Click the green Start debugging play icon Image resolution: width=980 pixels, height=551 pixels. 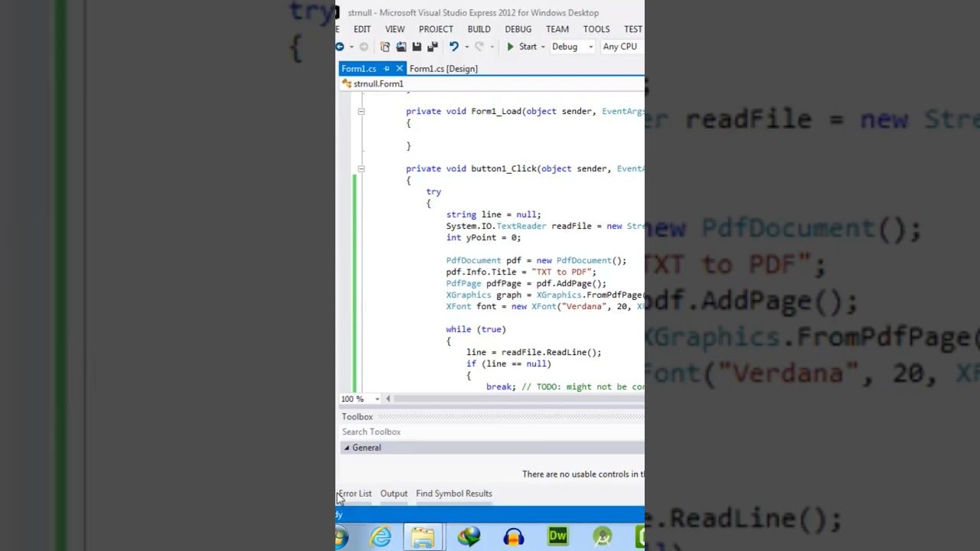(511, 47)
